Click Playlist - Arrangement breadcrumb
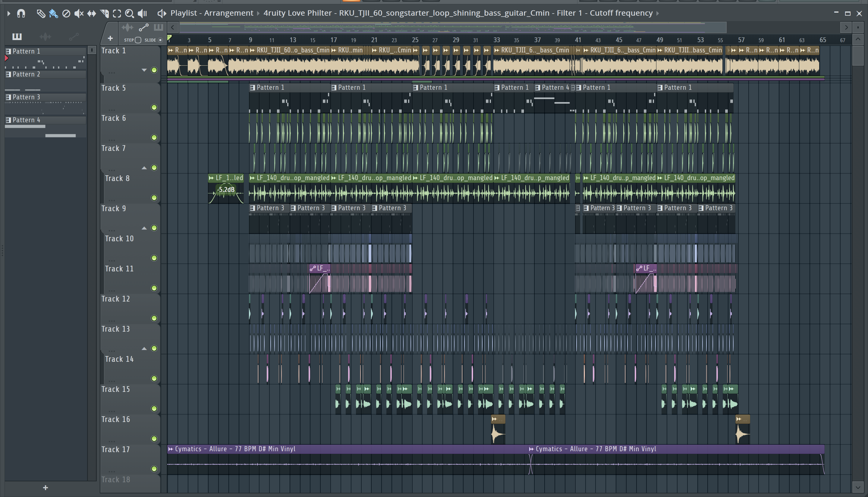The height and width of the screenshot is (497, 868). 212,13
